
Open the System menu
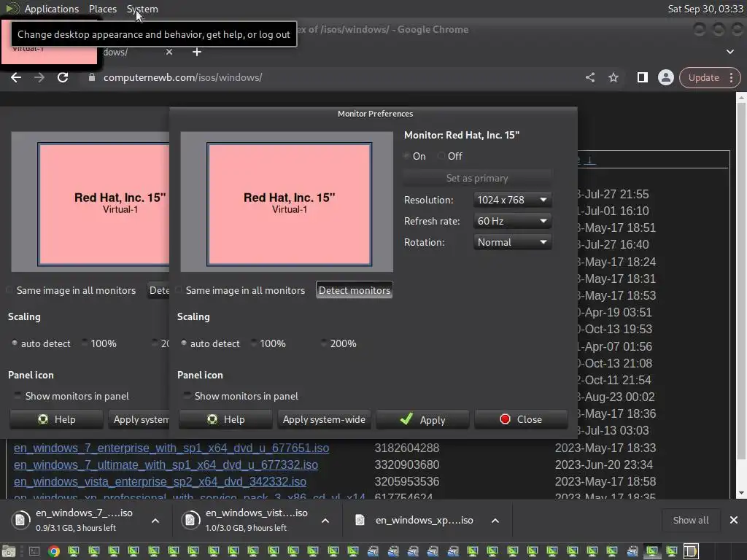142,9
